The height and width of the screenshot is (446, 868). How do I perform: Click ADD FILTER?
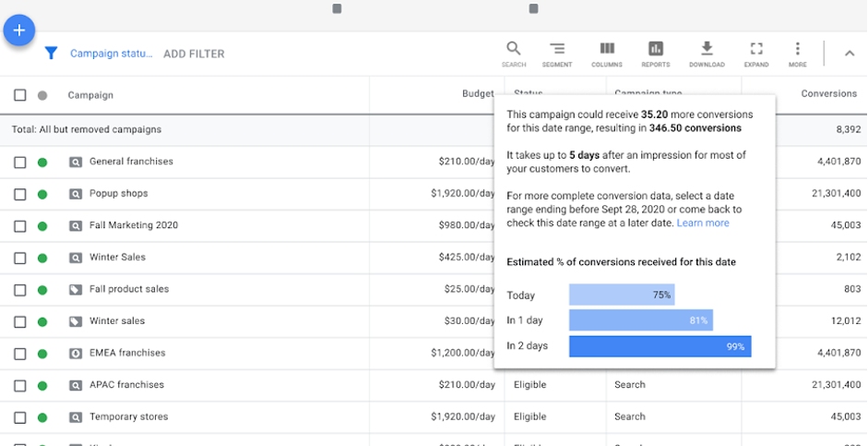click(194, 54)
